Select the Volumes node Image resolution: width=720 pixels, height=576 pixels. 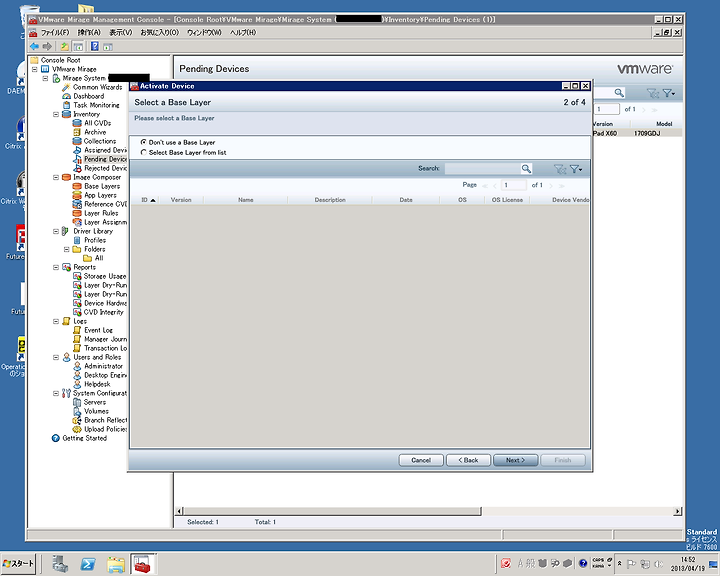click(96, 411)
